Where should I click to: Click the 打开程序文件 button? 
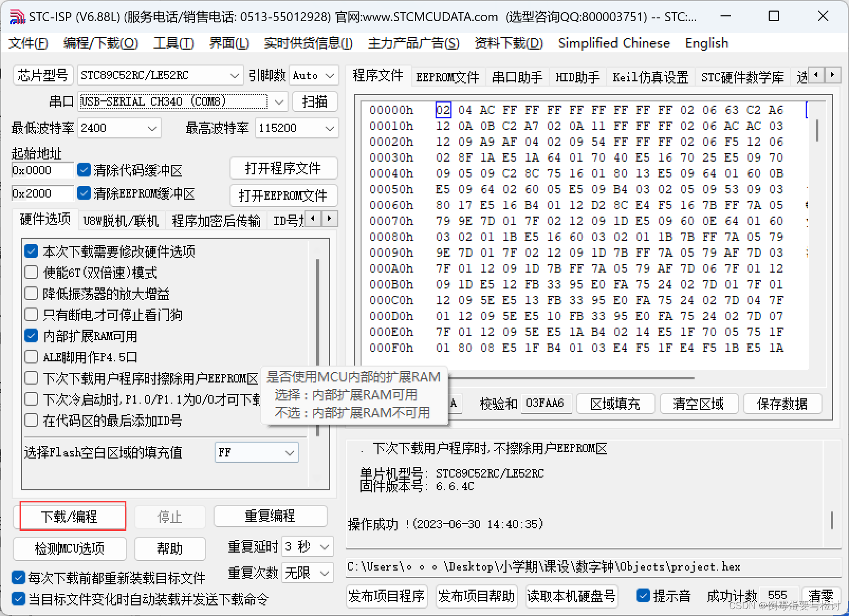coord(284,168)
